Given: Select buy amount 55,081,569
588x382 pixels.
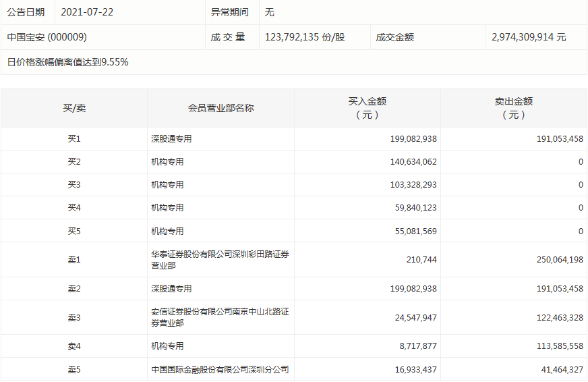Looking at the screenshot, I should [x=416, y=231].
